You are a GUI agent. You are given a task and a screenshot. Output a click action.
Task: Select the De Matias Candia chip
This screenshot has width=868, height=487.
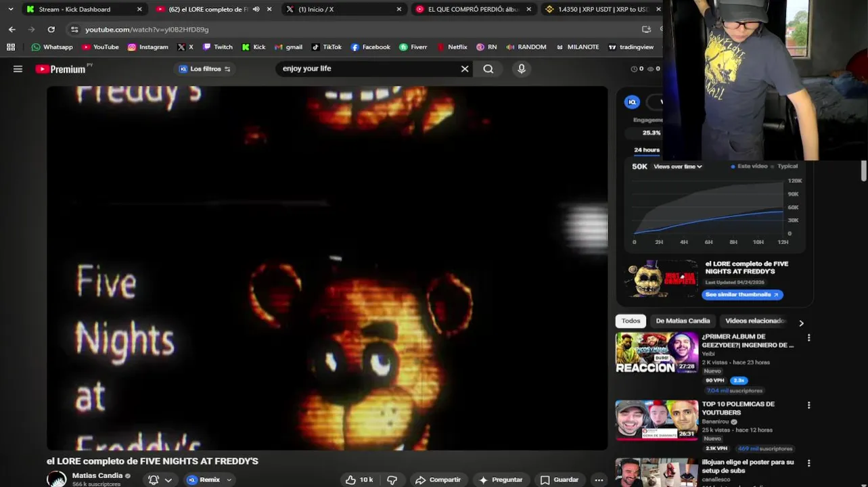(x=683, y=321)
